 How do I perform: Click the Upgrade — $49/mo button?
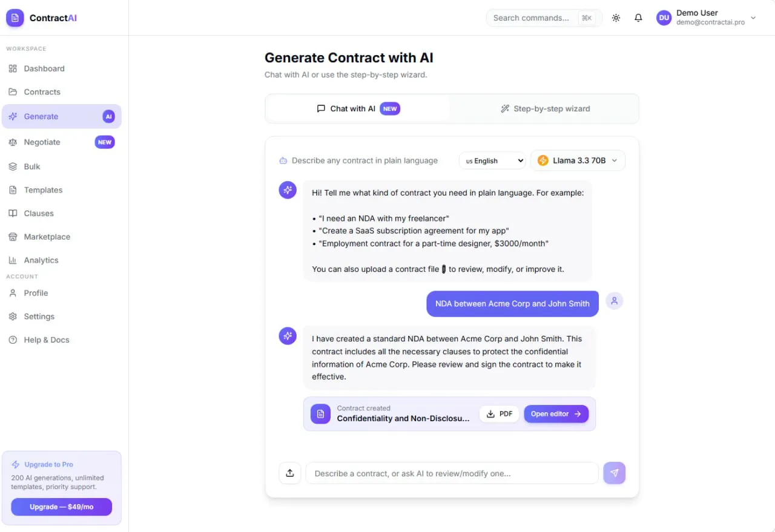point(61,507)
